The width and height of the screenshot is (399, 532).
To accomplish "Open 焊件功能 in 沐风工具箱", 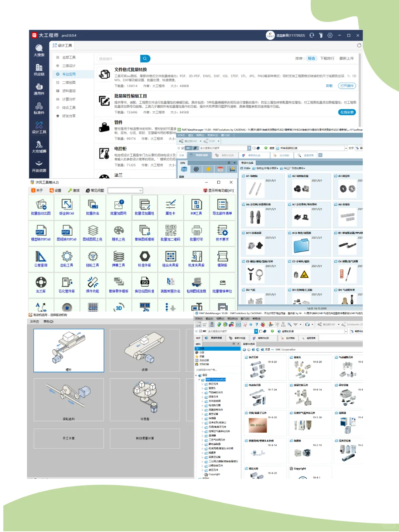I will (93, 285).
